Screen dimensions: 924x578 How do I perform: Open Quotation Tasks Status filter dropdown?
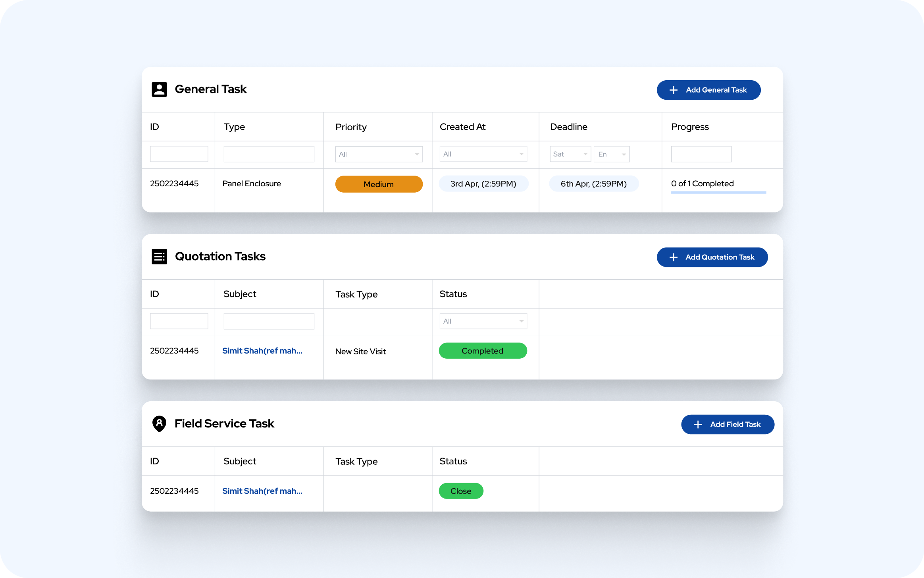pyautogui.click(x=483, y=321)
